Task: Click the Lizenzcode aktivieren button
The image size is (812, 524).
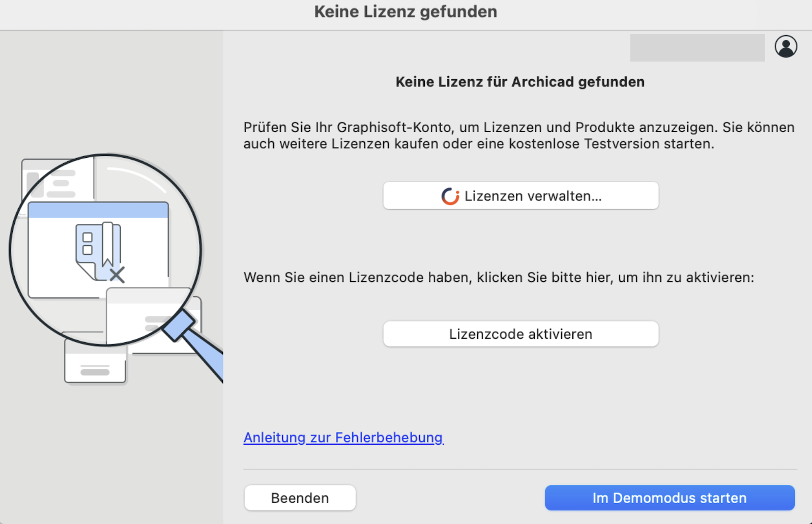Action: point(520,334)
